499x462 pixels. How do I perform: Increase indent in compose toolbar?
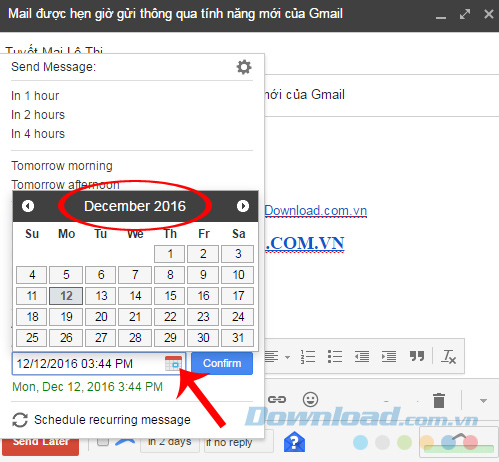[x=389, y=357]
